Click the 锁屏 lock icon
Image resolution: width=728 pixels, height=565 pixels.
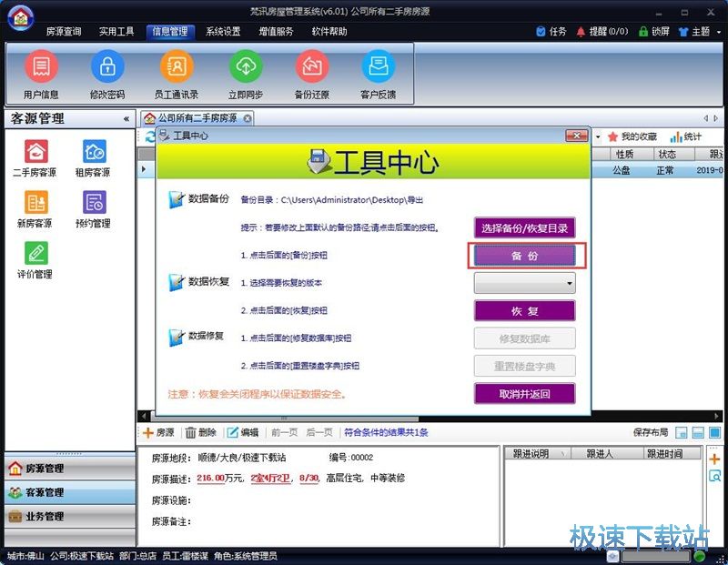point(643,32)
